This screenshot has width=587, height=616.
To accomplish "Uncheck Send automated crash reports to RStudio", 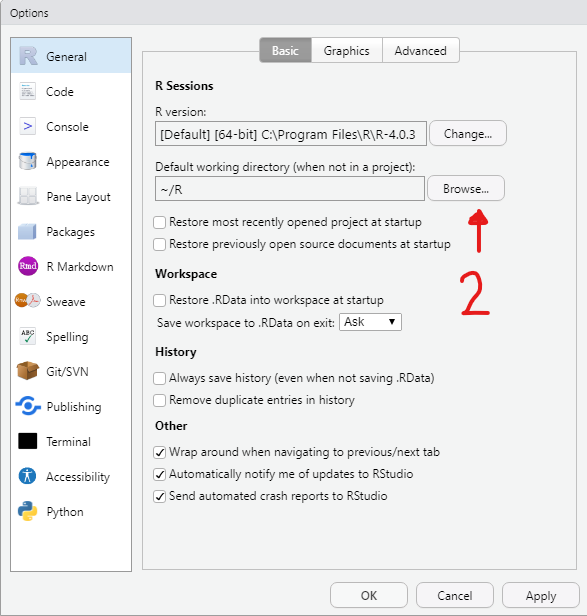I will point(160,497).
